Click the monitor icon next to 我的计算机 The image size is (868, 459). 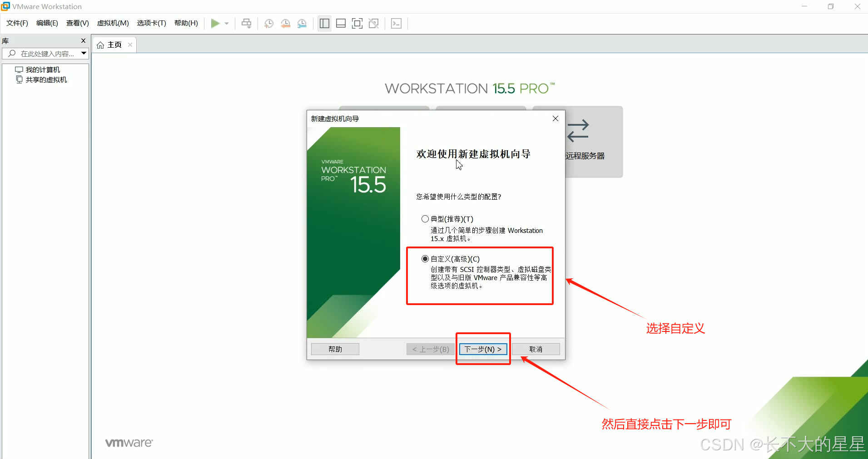19,69
